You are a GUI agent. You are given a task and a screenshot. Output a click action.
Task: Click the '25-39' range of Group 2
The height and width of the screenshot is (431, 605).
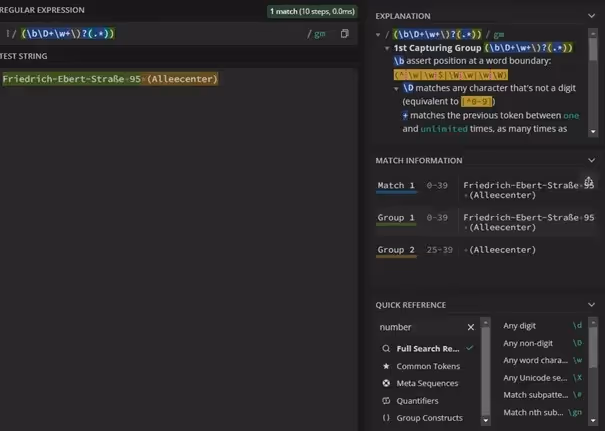[x=439, y=250]
